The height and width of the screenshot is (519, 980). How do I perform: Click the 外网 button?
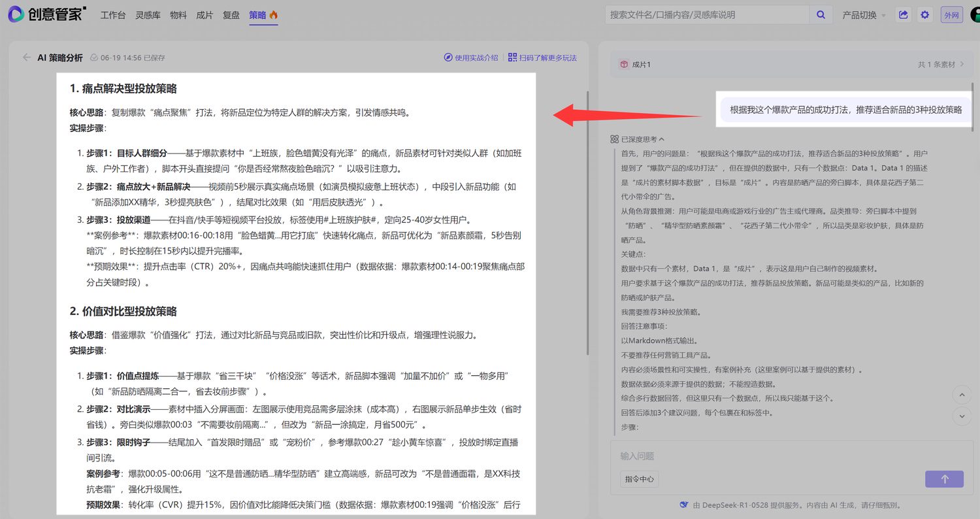952,15
